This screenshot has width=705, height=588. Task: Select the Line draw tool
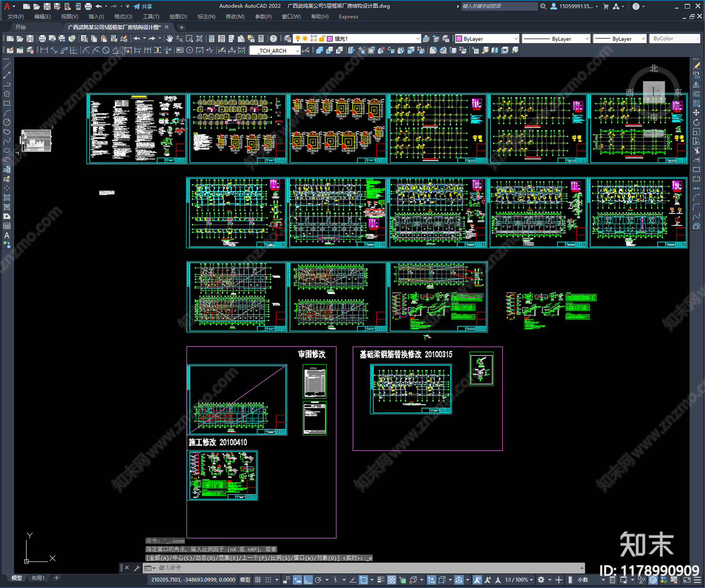(7, 65)
